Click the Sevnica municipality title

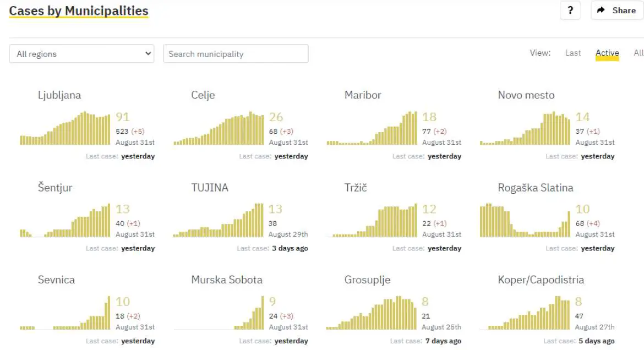point(56,280)
